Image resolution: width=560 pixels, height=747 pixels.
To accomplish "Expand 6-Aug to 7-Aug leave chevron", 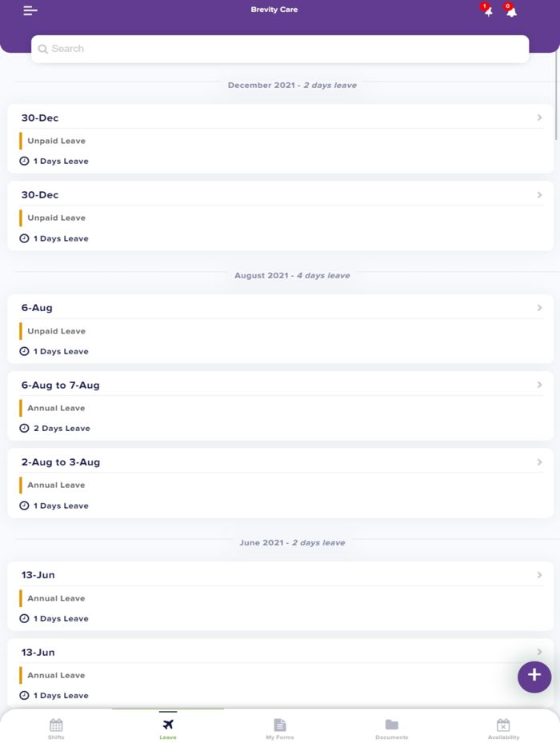I will click(x=540, y=385).
